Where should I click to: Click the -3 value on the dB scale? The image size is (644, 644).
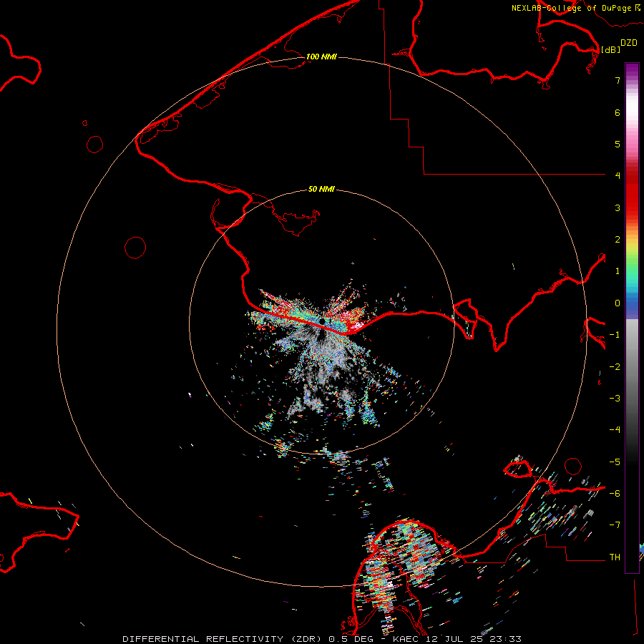[615, 399]
